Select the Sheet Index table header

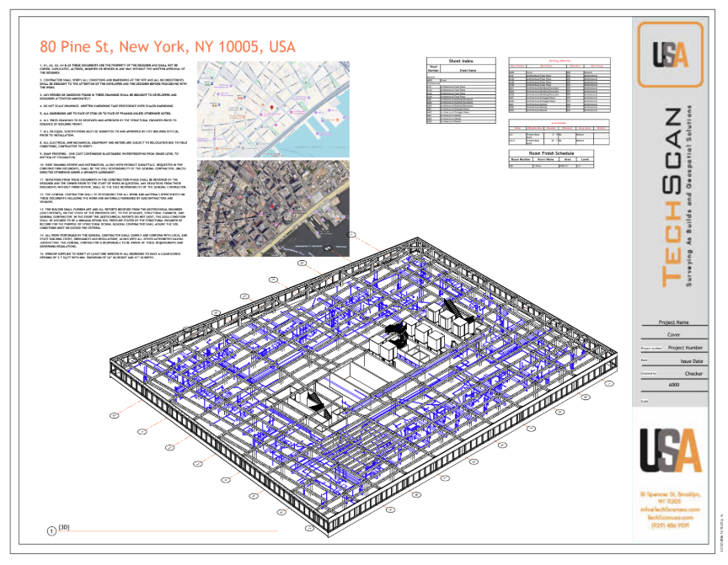tap(461, 61)
